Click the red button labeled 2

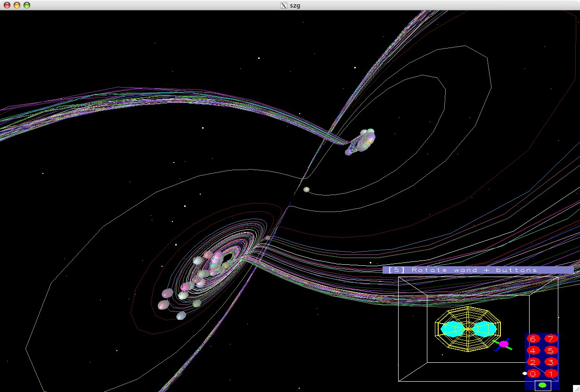(533, 362)
